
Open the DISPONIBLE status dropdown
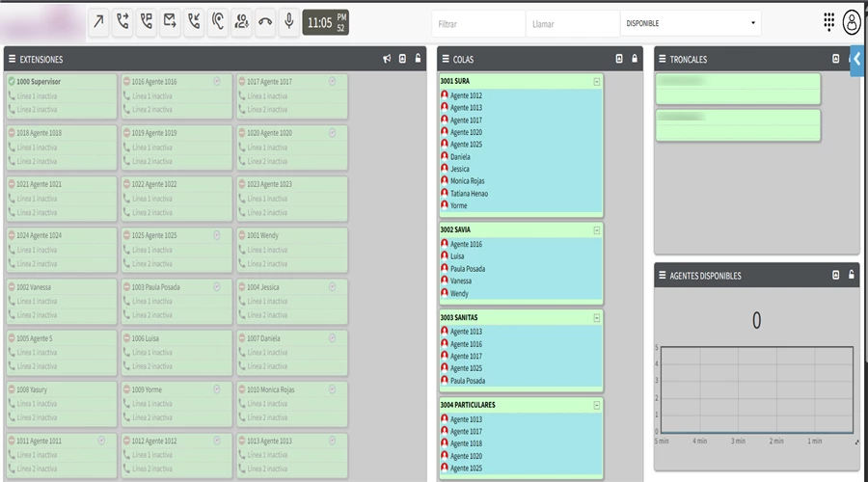pyautogui.click(x=690, y=23)
